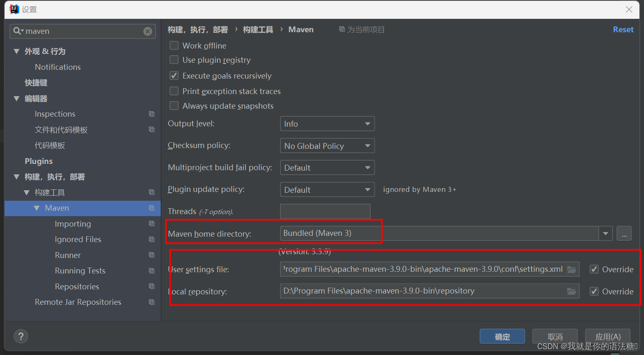Click project-level icon beside Repositories
Viewport: 644px width, 355px height.
pyautogui.click(x=151, y=286)
